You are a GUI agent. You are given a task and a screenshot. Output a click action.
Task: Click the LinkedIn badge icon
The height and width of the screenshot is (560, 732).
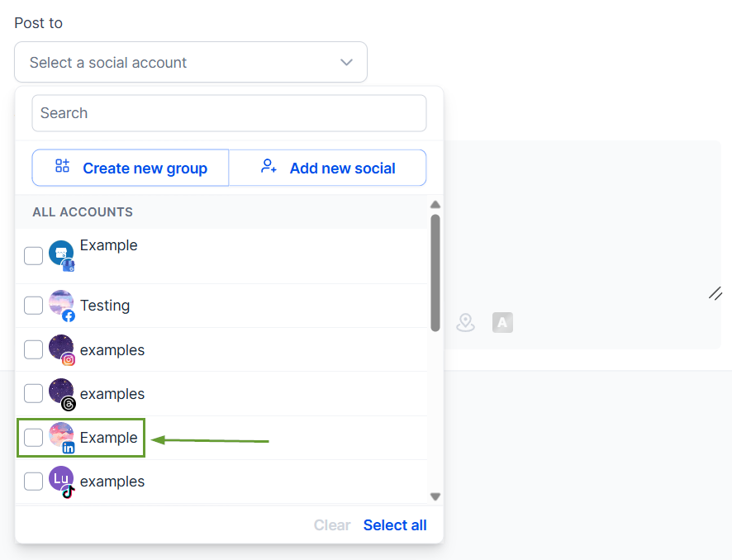point(69,448)
